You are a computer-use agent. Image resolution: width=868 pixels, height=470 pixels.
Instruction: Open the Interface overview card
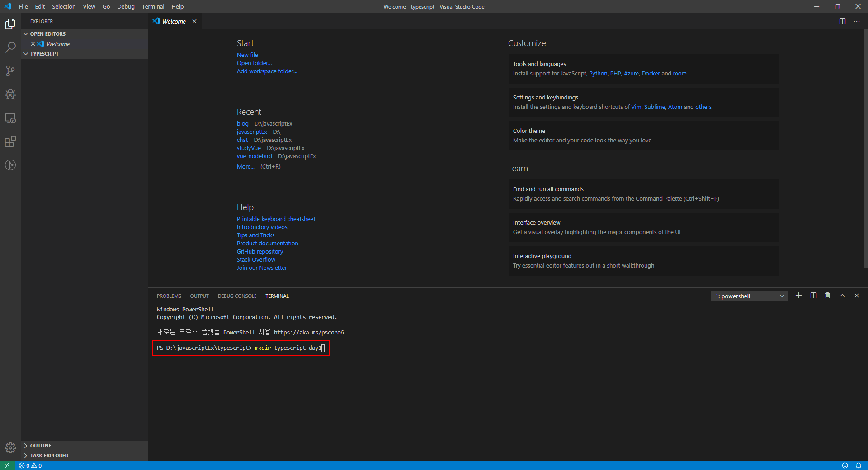pos(643,227)
